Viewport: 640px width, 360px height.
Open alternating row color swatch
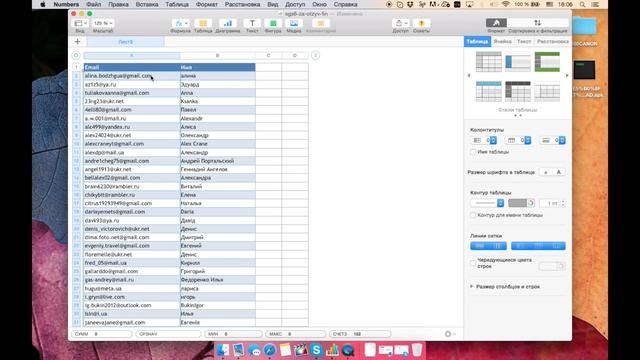pyautogui.click(x=552, y=266)
